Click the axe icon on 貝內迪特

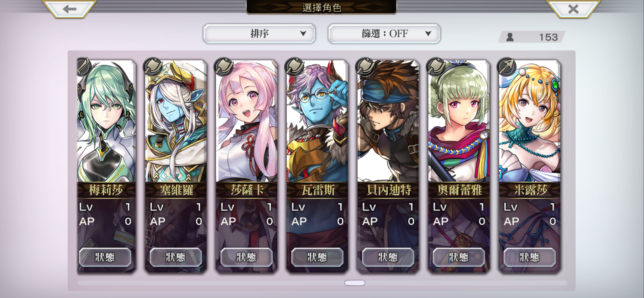(x=365, y=67)
